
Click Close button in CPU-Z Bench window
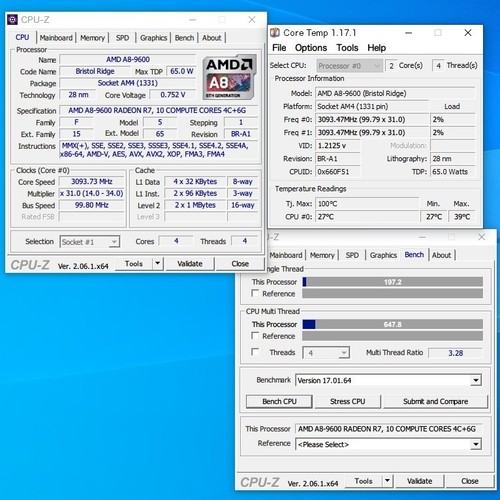(470, 481)
